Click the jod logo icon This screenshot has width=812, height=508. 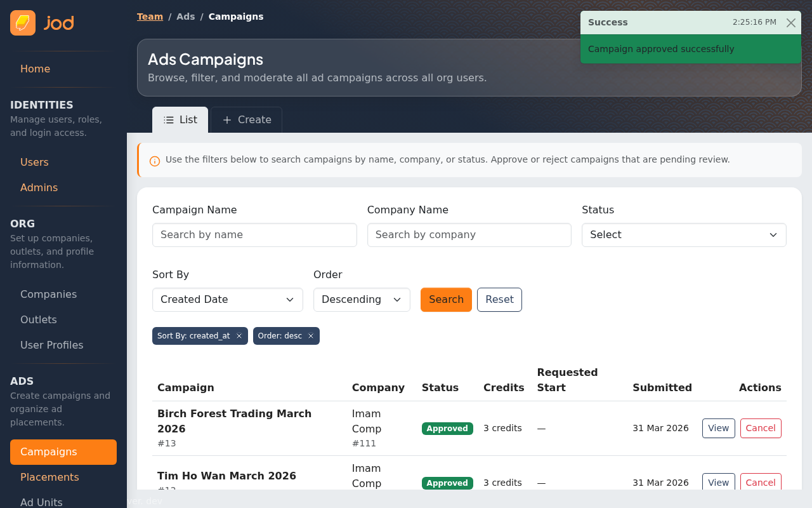tap(23, 23)
